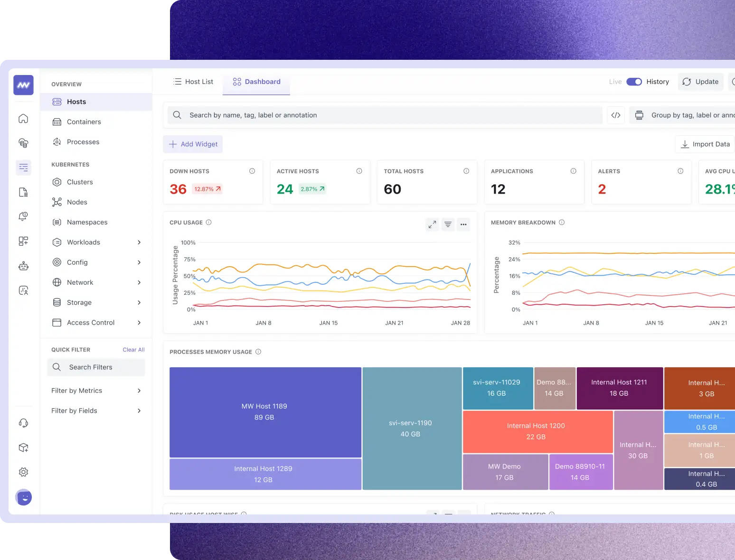
Task: Open Containers in the Overview menu
Action: [x=84, y=122]
